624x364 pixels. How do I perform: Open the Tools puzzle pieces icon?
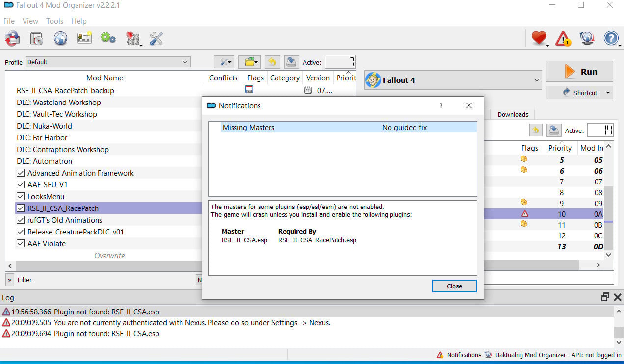(x=133, y=38)
